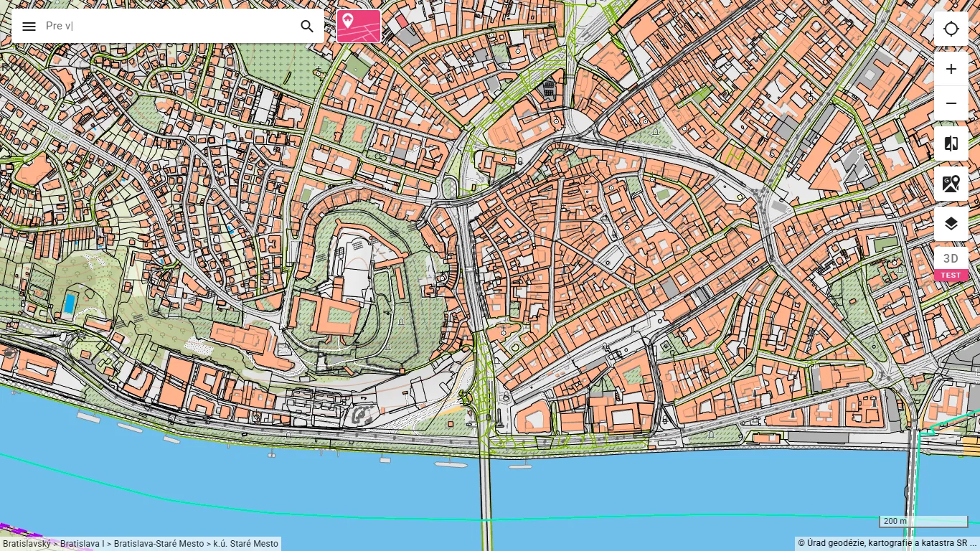Viewport: 980px width, 551px height.
Task: Click the 200 m scale bar
Action: pyautogui.click(x=924, y=522)
